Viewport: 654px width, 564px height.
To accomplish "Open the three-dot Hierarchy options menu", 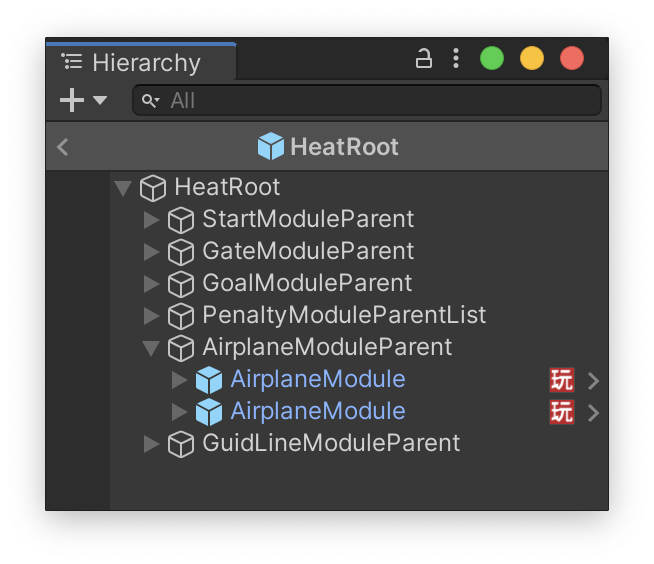I will (456, 59).
